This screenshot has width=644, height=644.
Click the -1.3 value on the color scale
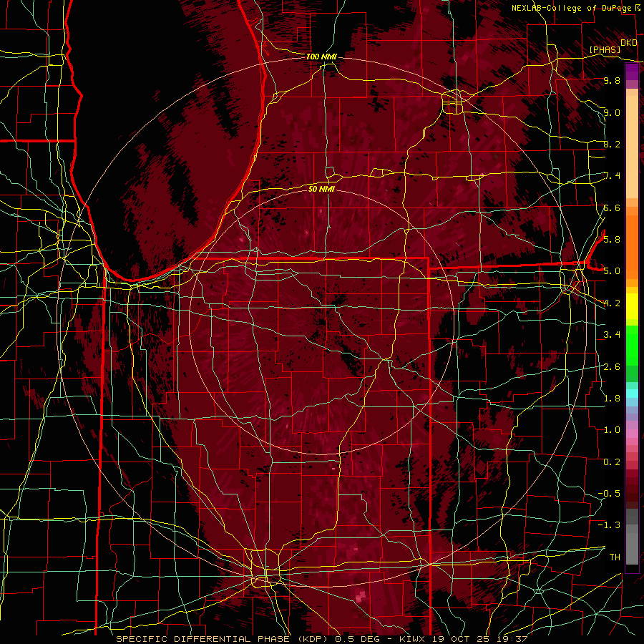pos(609,525)
